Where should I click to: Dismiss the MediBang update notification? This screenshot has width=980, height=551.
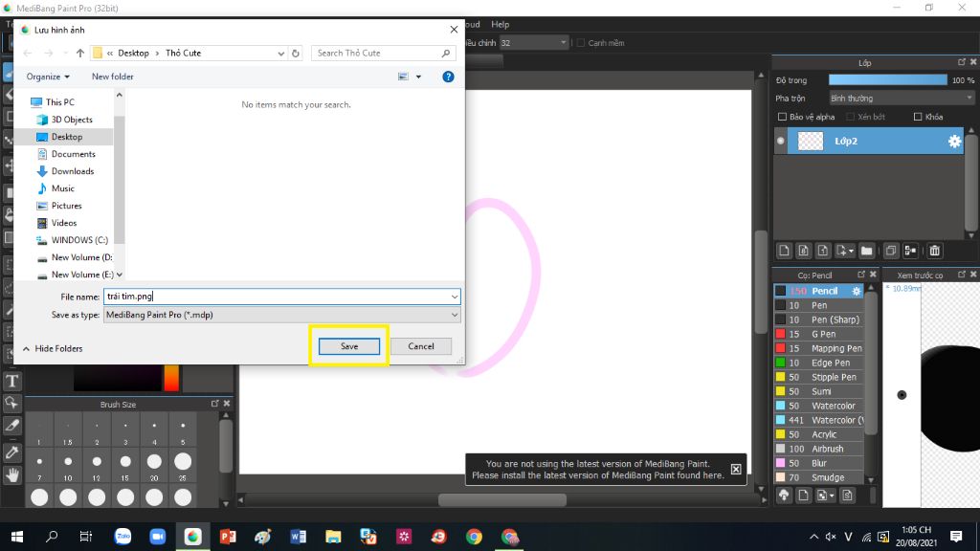pos(736,469)
